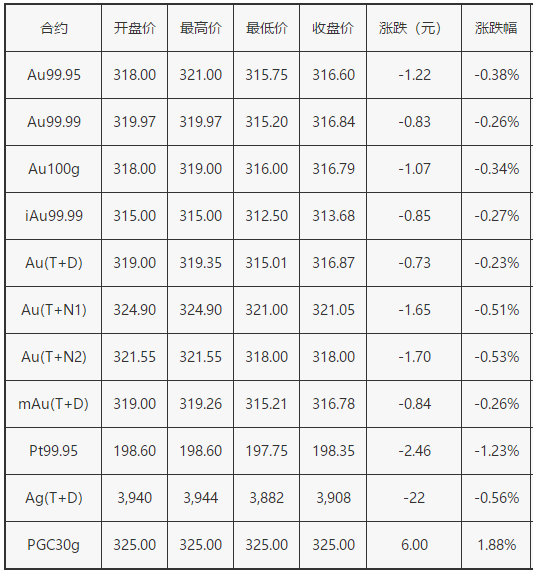Click the iAu99.99 contract cell

54,216
